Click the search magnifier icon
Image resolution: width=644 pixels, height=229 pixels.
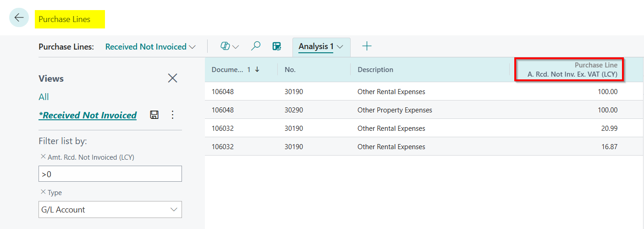point(256,46)
